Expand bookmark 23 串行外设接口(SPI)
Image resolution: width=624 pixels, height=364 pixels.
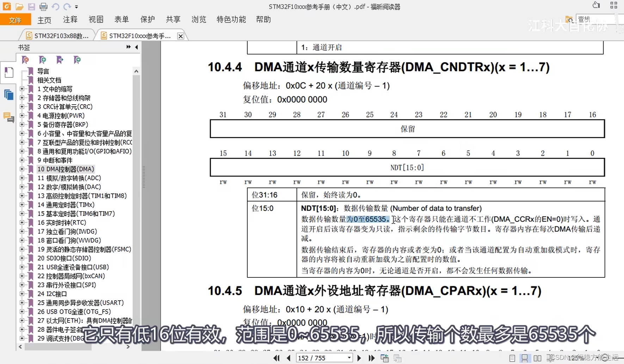tap(22, 285)
